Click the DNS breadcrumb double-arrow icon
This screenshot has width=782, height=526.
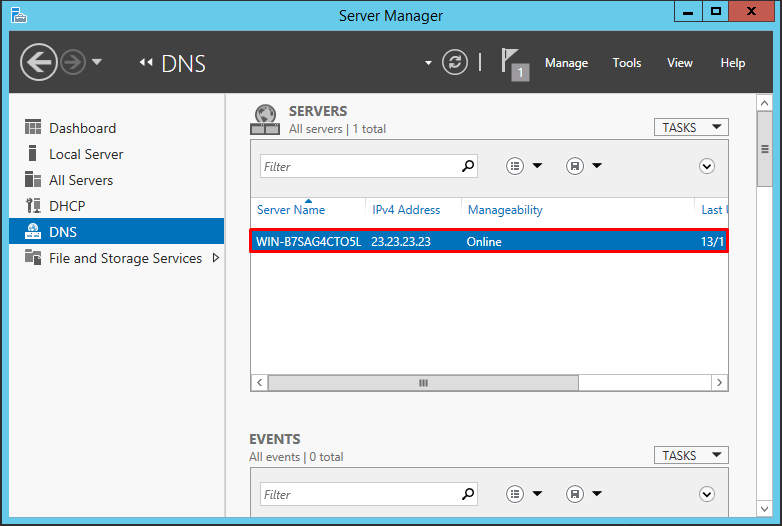click(x=146, y=62)
